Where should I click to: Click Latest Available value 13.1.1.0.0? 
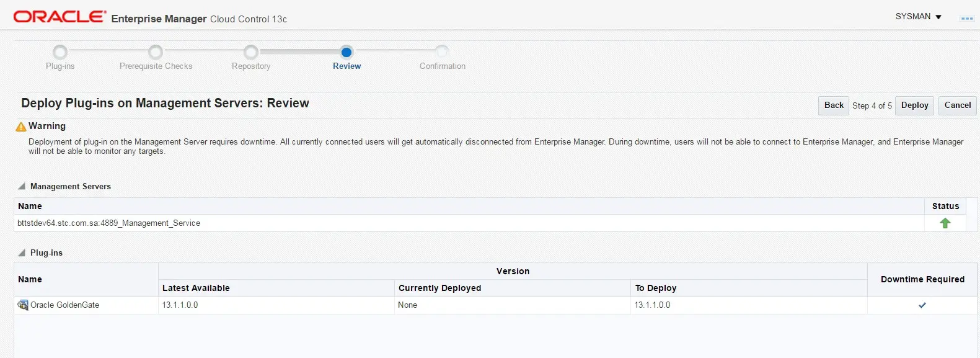pos(180,305)
